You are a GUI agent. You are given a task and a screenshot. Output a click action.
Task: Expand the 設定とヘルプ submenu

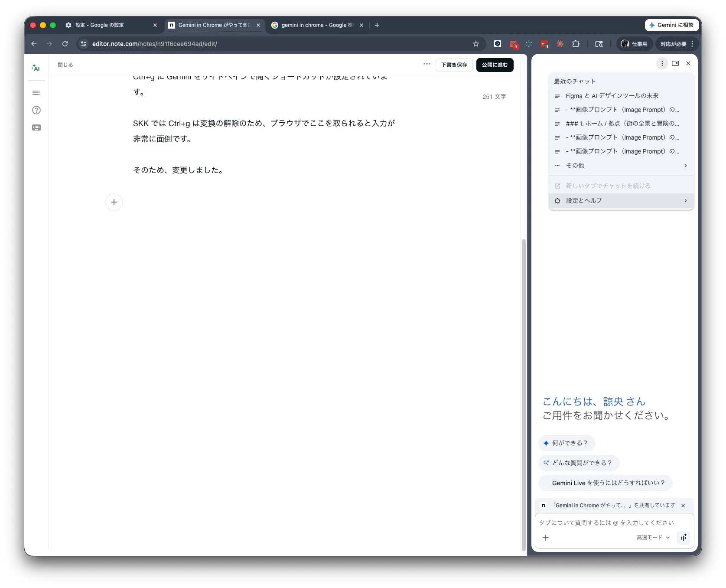point(622,201)
